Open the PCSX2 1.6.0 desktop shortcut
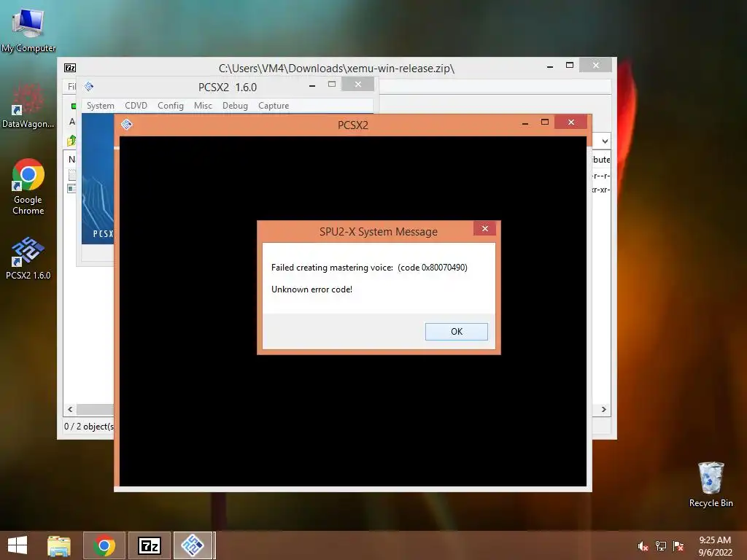747x560 pixels. pos(28,257)
